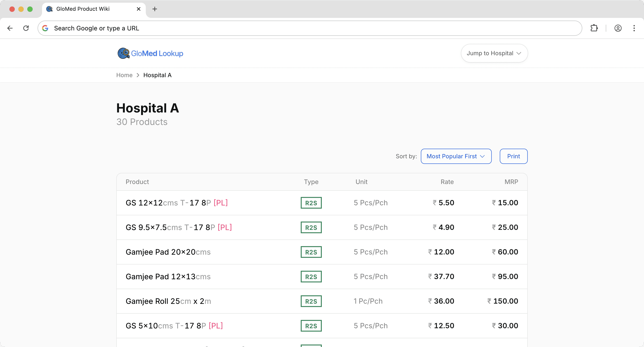Open the browser three-dot menu
Image resolution: width=644 pixels, height=347 pixels.
pyautogui.click(x=634, y=28)
